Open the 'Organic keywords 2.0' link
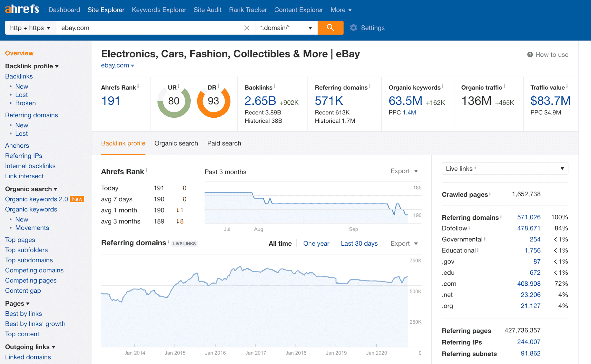This screenshot has height=364, width=591. 36,199
